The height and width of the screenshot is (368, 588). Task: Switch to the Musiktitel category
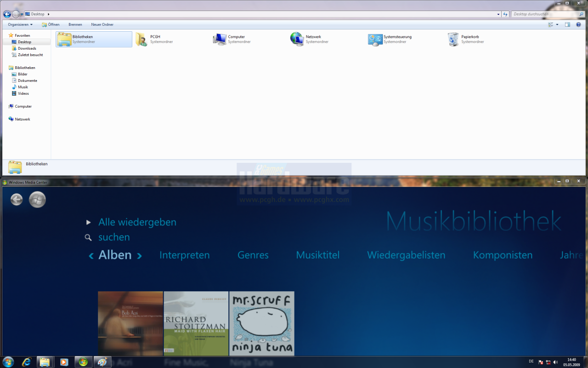click(x=318, y=255)
